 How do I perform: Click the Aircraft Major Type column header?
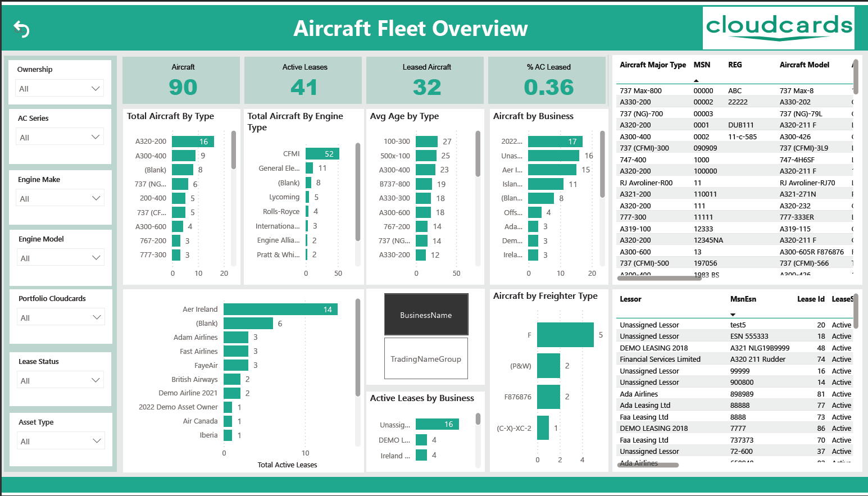pos(652,65)
